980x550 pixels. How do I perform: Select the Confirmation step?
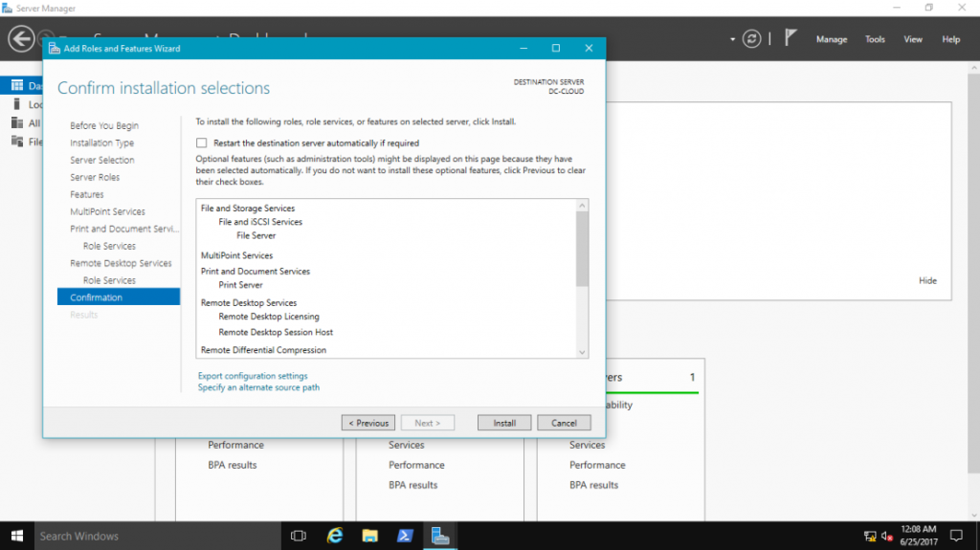[119, 297]
